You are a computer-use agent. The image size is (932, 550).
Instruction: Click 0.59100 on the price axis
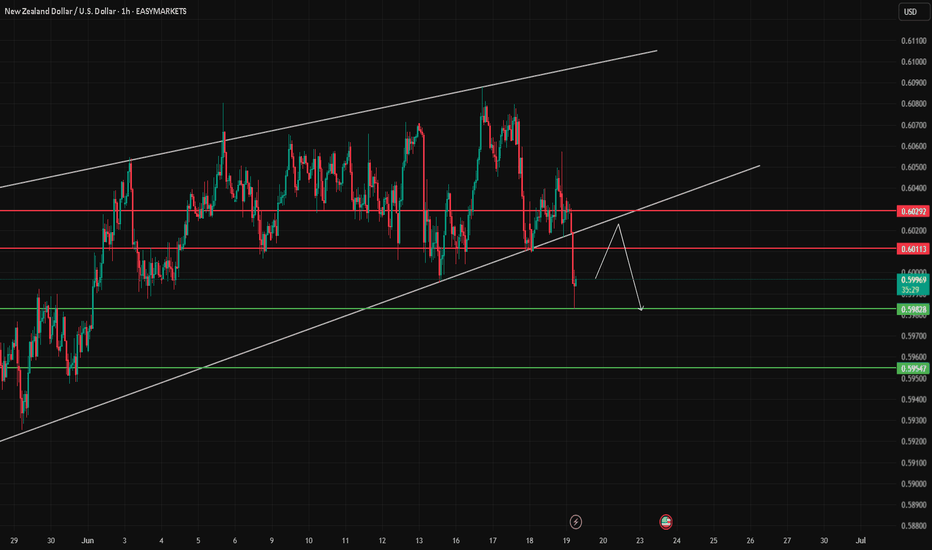(914, 463)
